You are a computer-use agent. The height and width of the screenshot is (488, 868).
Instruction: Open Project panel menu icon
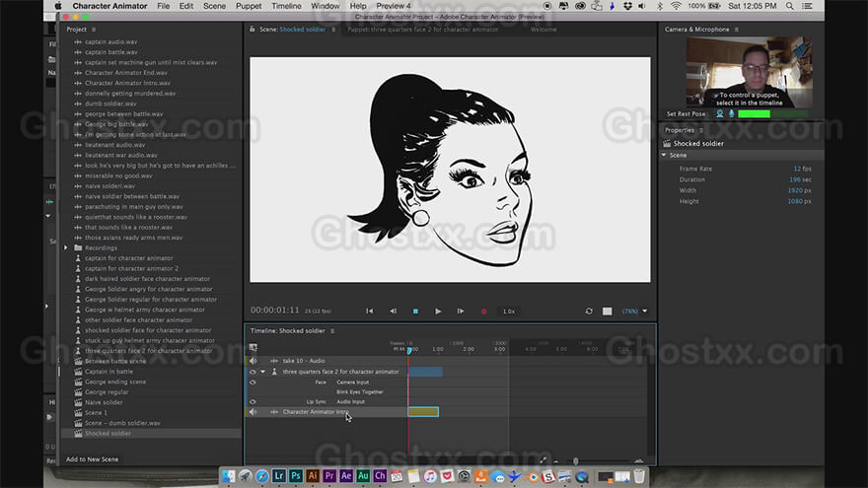94,30
